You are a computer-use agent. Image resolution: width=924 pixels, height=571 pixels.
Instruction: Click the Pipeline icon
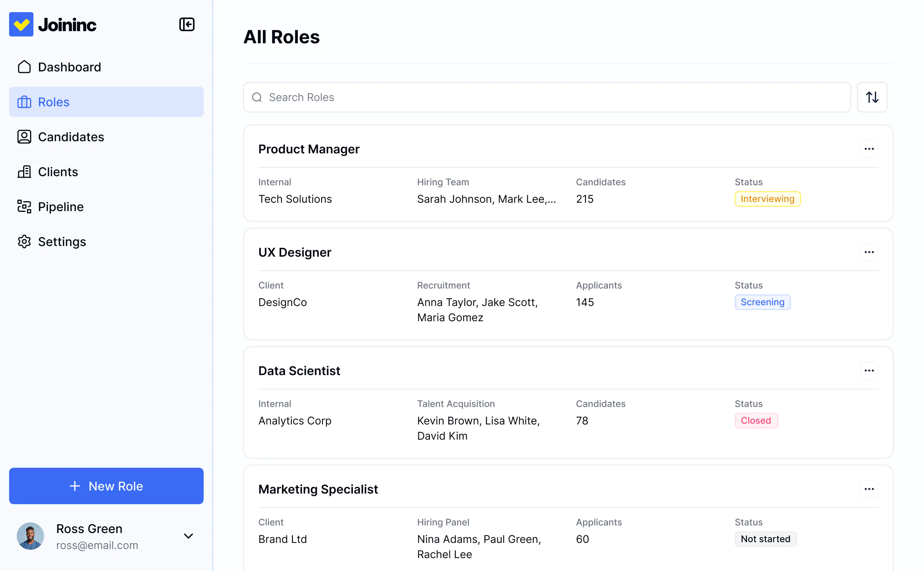[24, 207]
